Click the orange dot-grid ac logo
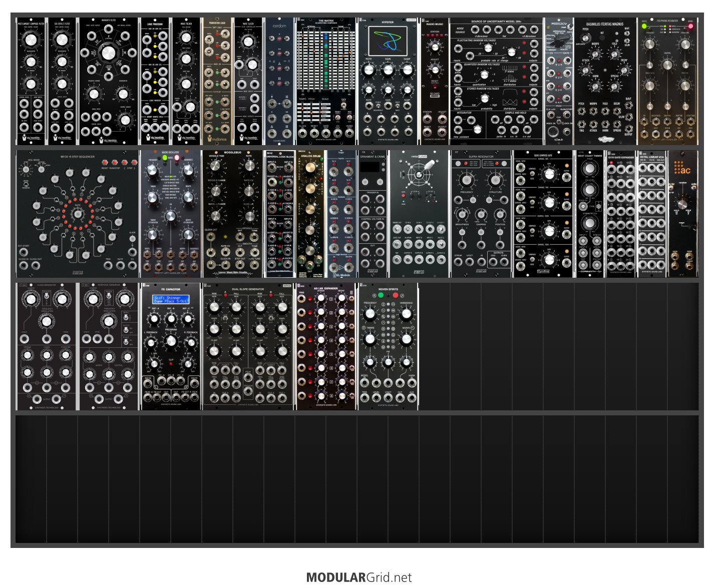Screen dimensions: 719x588 683,168
